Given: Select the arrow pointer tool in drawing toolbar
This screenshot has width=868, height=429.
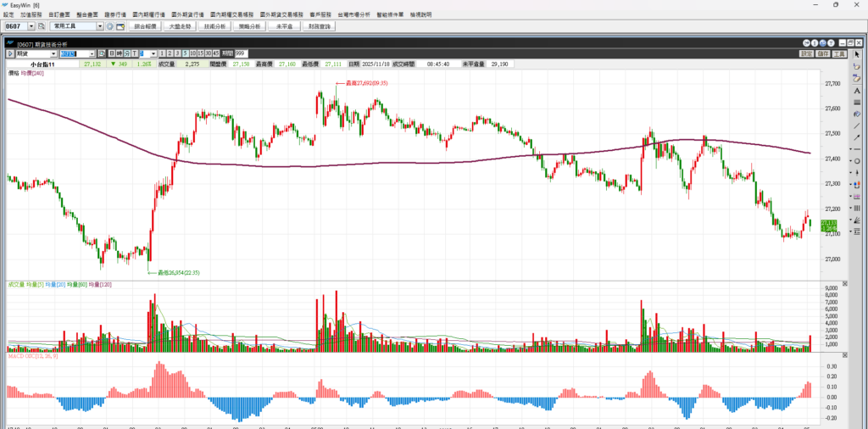Looking at the screenshot, I should click(x=858, y=54).
